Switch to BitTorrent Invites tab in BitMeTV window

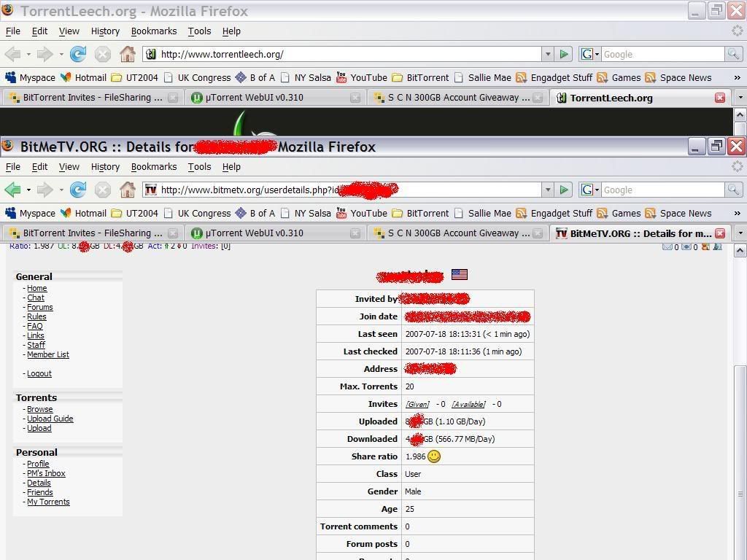point(93,233)
